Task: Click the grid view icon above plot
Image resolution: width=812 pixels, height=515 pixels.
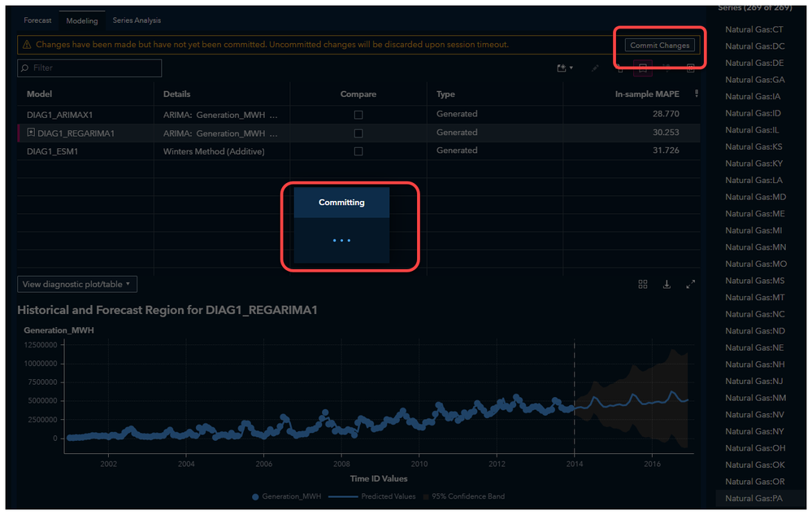Action: (x=643, y=284)
